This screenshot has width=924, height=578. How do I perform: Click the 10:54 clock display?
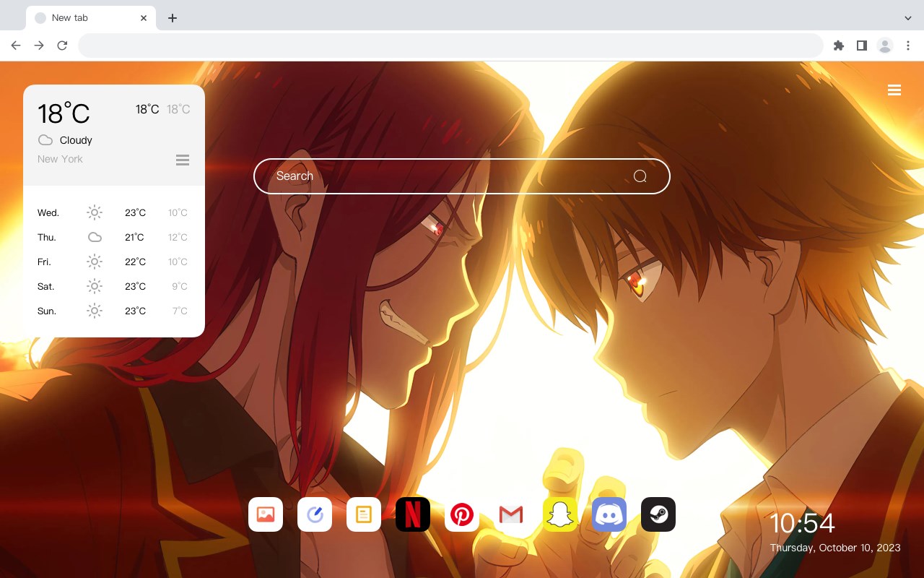pyautogui.click(x=802, y=523)
